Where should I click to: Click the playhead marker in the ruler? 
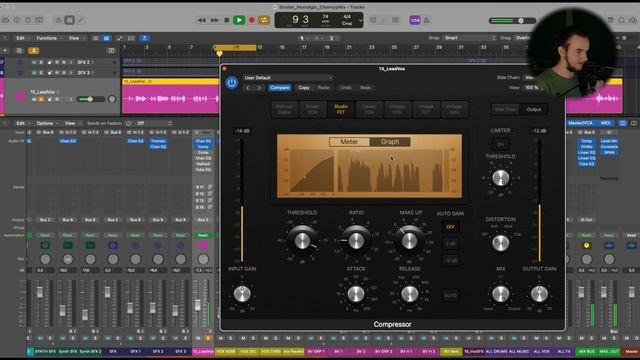pyautogui.click(x=219, y=54)
